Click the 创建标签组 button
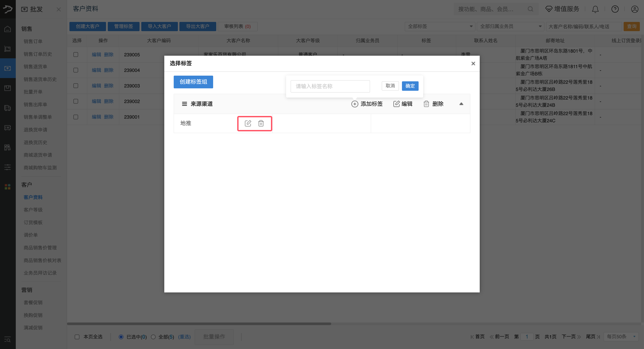 coord(193,82)
